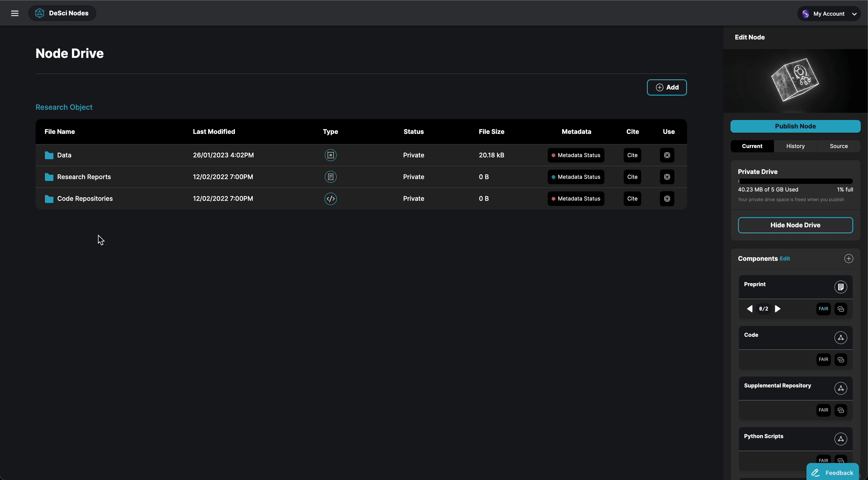868x480 pixels.
Task: Click the Use icon for Data folder
Action: (667, 155)
